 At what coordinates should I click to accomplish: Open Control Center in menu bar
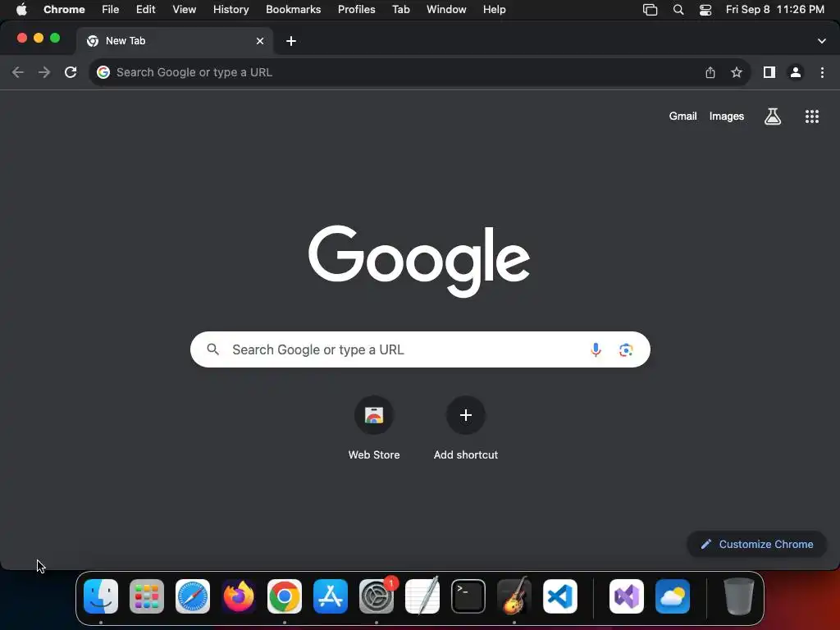coord(705,10)
